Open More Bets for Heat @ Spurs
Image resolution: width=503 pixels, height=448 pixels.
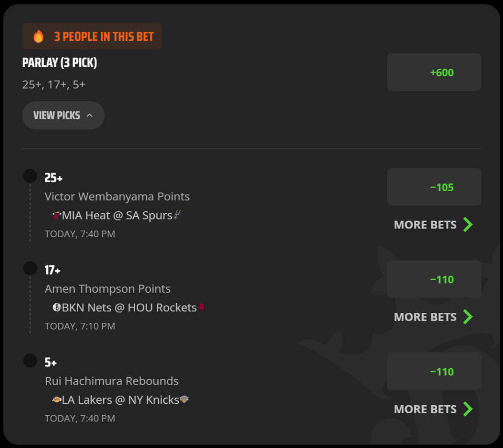(434, 224)
